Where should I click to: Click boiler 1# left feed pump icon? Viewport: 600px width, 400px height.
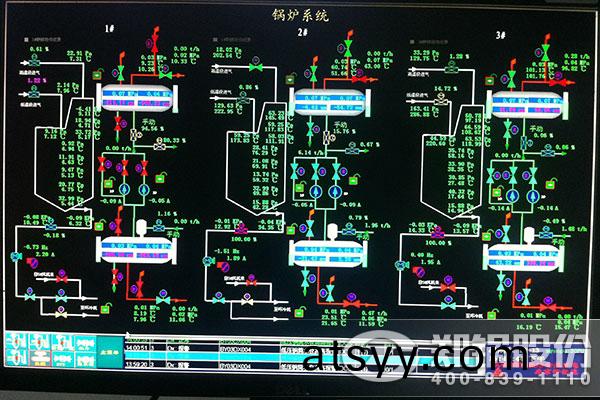[124, 189]
